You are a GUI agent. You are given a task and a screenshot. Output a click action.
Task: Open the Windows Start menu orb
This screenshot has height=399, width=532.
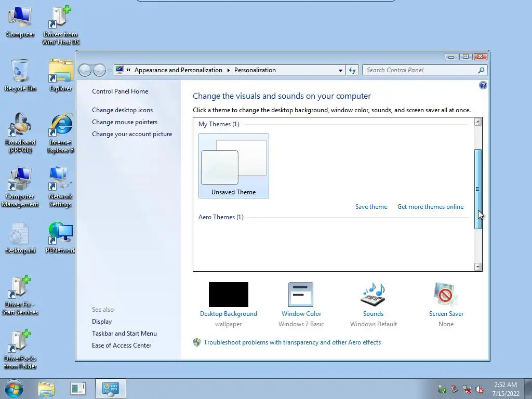[x=14, y=389]
